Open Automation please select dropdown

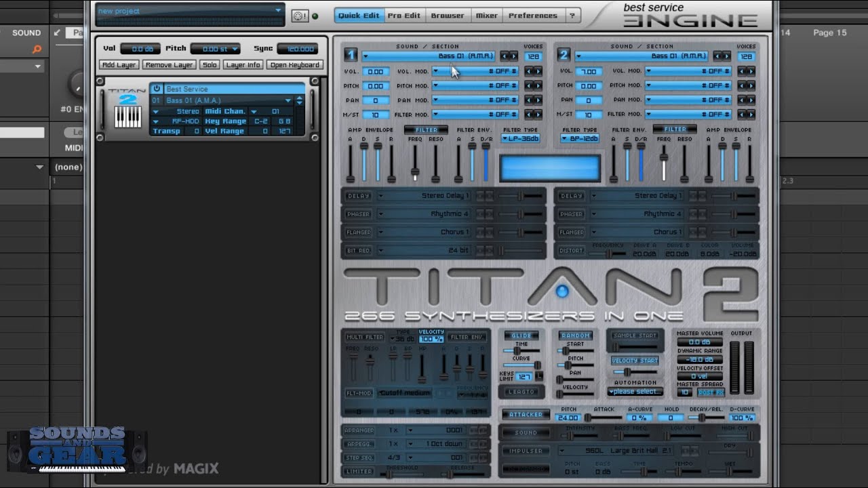[x=635, y=392]
